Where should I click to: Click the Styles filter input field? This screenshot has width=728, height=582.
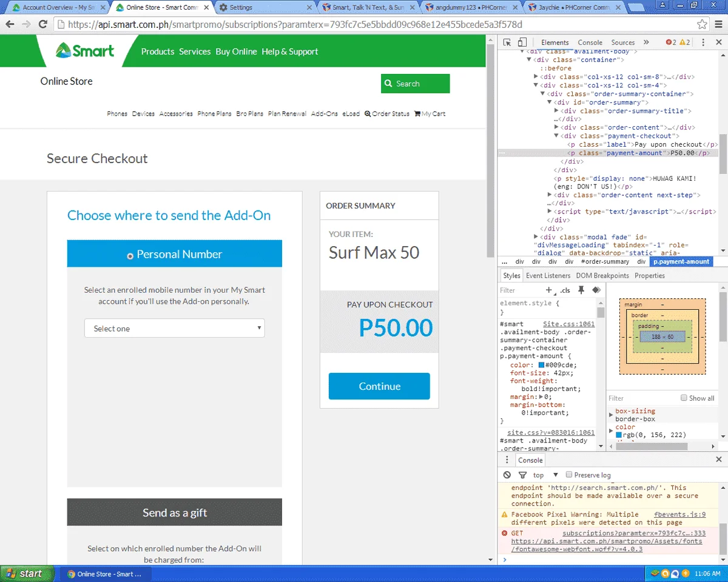coord(521,290)
